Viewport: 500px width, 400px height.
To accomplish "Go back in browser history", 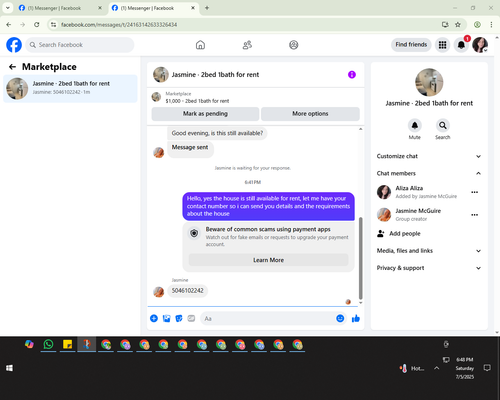I will pos(9,24).
